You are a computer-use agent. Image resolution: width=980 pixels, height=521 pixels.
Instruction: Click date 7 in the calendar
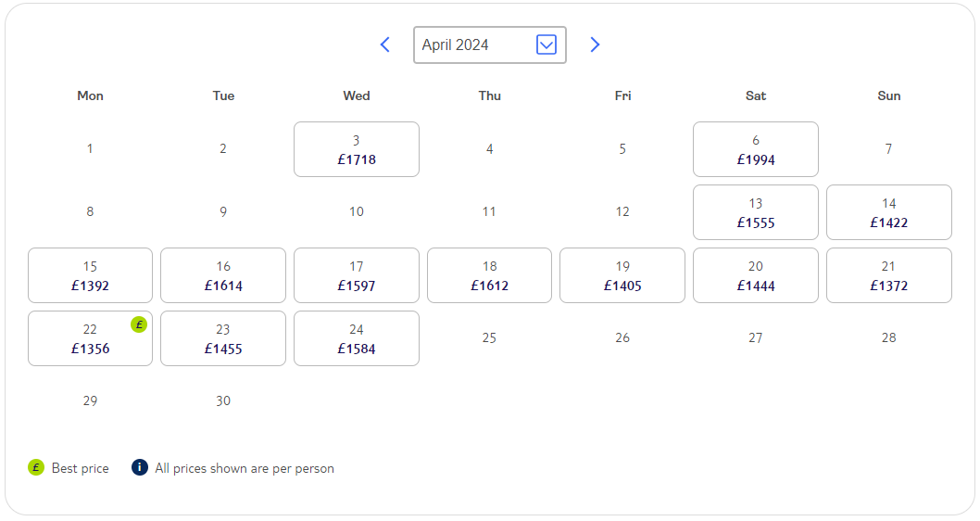pos(888,149)
